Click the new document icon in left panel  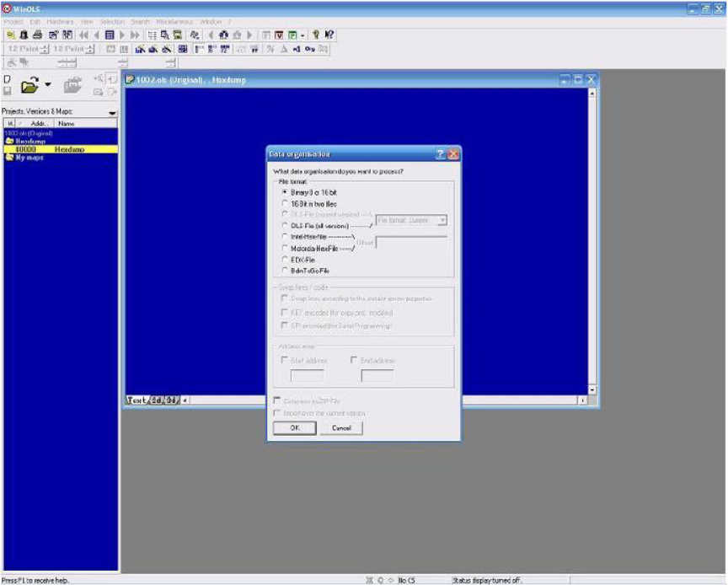7,79
